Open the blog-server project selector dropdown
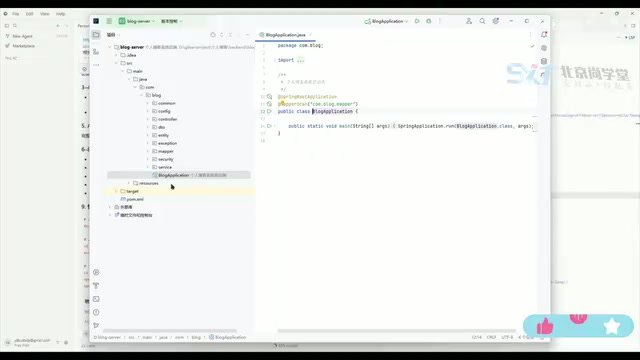640x360 pixels. (x=137, y=21)
